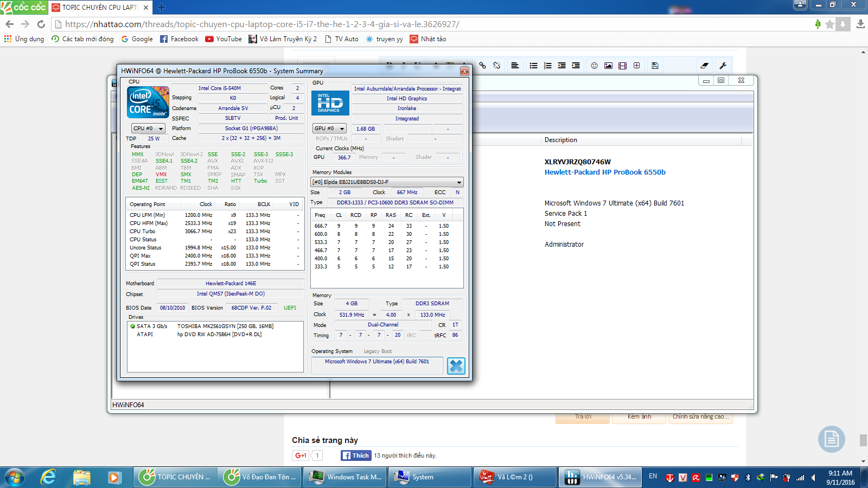This screenshot has width=868, height=488.
Task: Bookmark this page with the star icon
Action: click(829, 24)
